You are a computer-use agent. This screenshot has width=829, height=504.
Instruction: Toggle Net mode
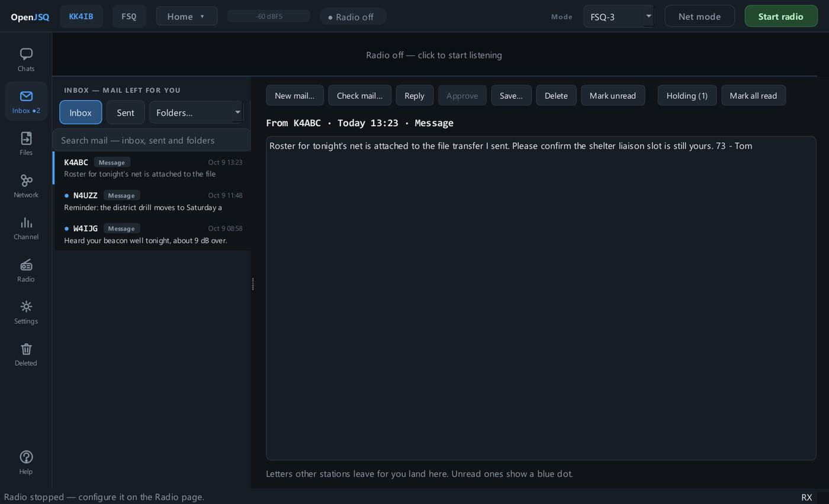[699, 16]
